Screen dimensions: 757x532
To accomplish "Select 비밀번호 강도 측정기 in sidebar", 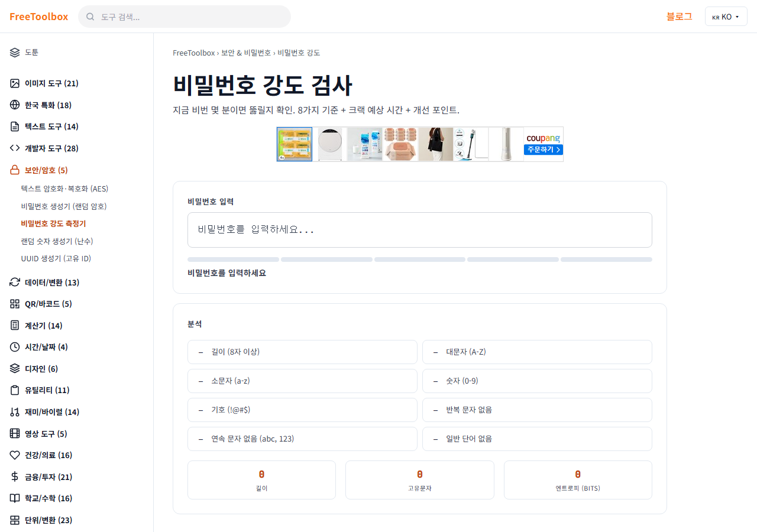I will tap(53, 223).
